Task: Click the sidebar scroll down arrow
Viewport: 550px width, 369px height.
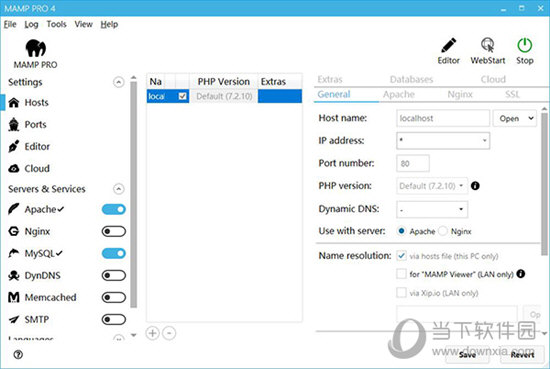Action: (x=133, y=335)
